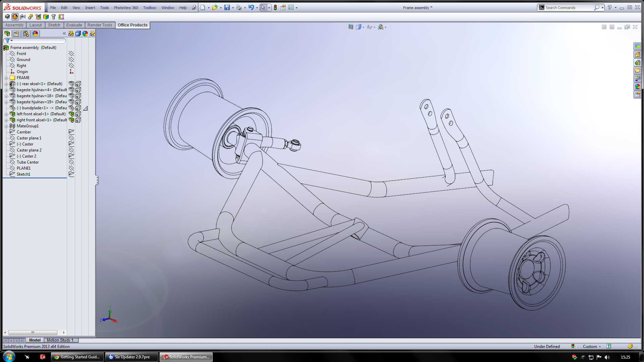The width and height of the screenshot is (644, 362).
Task: Toggle hide/show icon for Front plane
Action: (71, 54)
